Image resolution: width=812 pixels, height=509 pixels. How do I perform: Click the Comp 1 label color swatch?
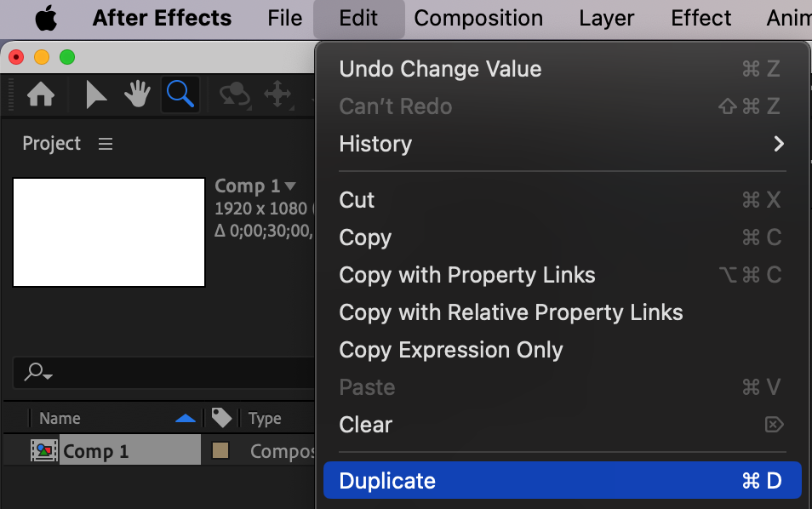[220, 451]
